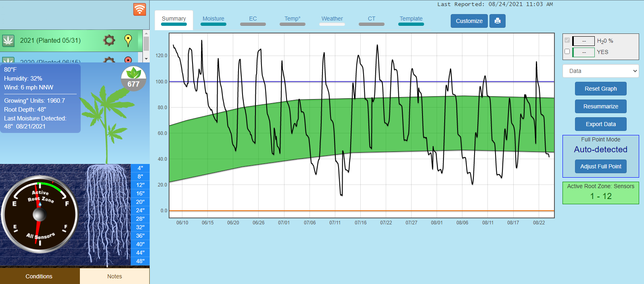The width and height of the screenshot is (644, 284).
Task: Click the Wind: 6 mph NNW reading
Action: (x=29, y=87)
